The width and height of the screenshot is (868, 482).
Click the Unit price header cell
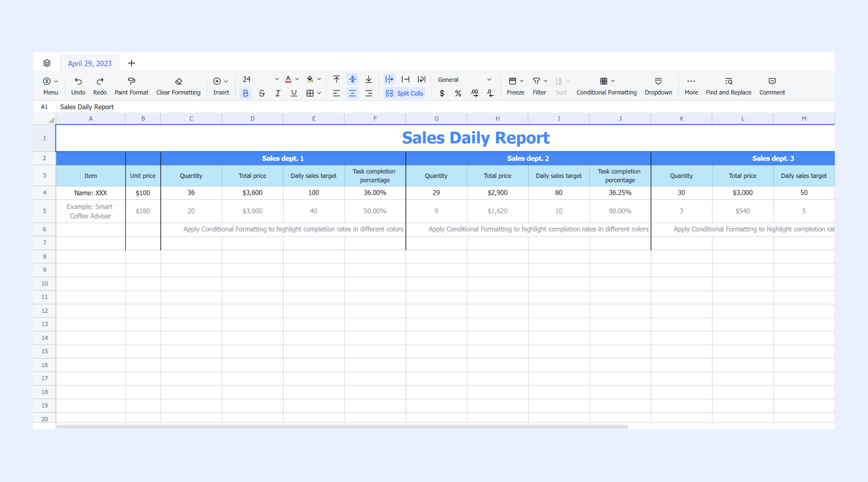[143, 176]
